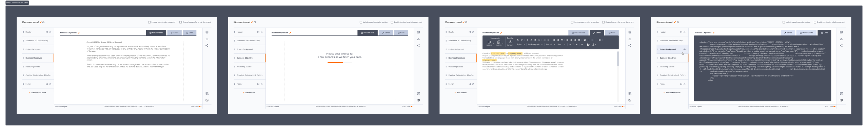The image size is (868, 131).
Task: Click Add content block in Code panel
Action: point(672,93)
